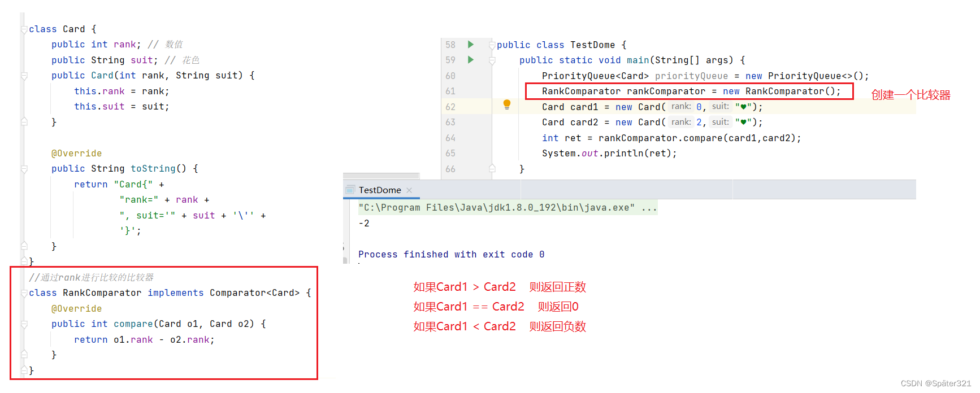Click 'return "Card{" +' line

(119, 184)
